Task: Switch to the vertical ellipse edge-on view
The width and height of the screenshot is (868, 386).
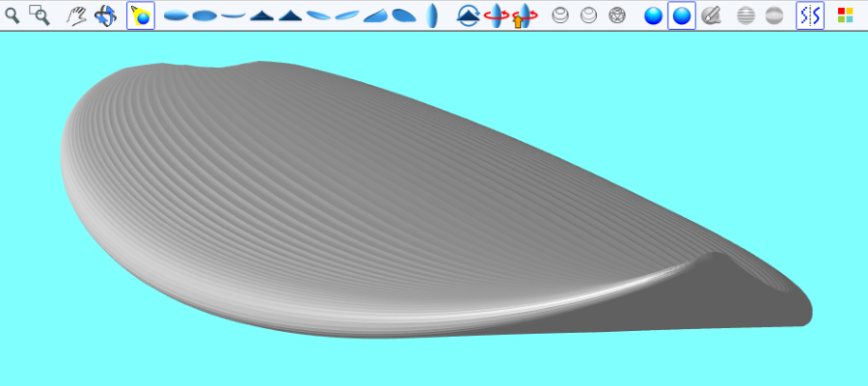Action: point(432,15)
